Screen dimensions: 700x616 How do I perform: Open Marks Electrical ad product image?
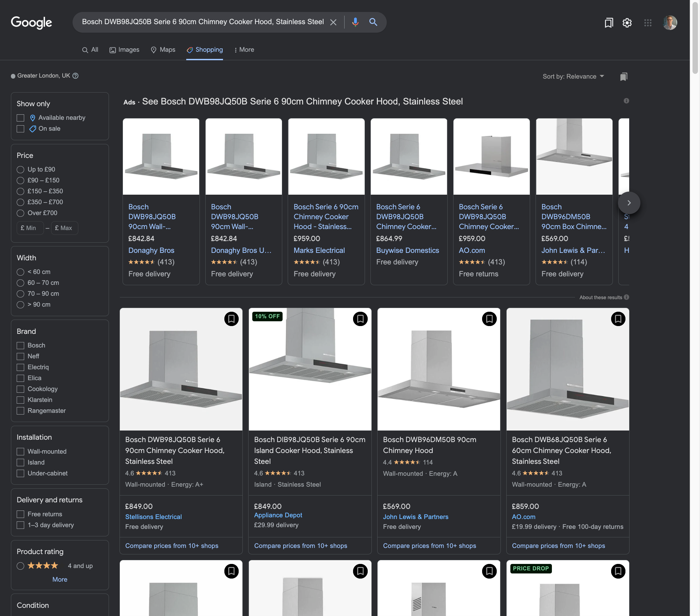326,157
